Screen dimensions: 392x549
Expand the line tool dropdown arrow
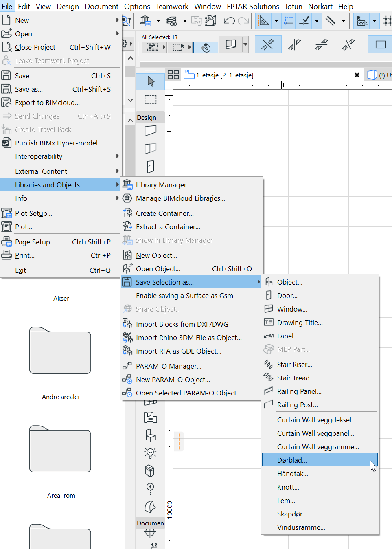click(343, 21)
